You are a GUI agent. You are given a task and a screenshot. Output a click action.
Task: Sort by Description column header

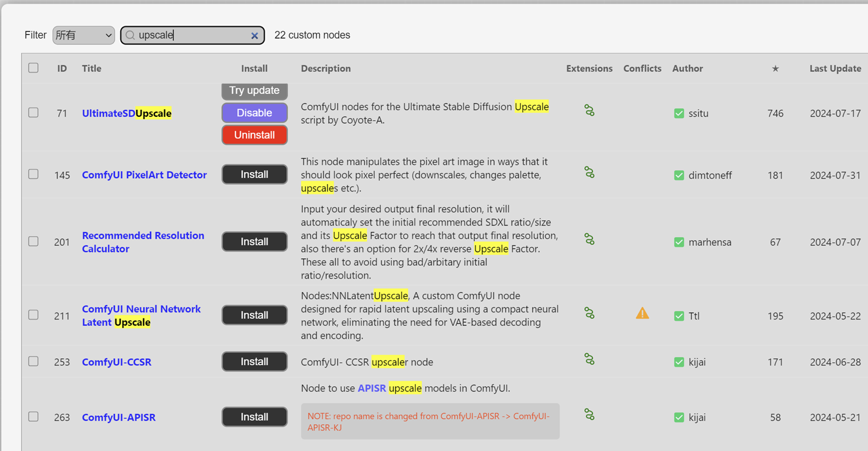tap(326, 68)
